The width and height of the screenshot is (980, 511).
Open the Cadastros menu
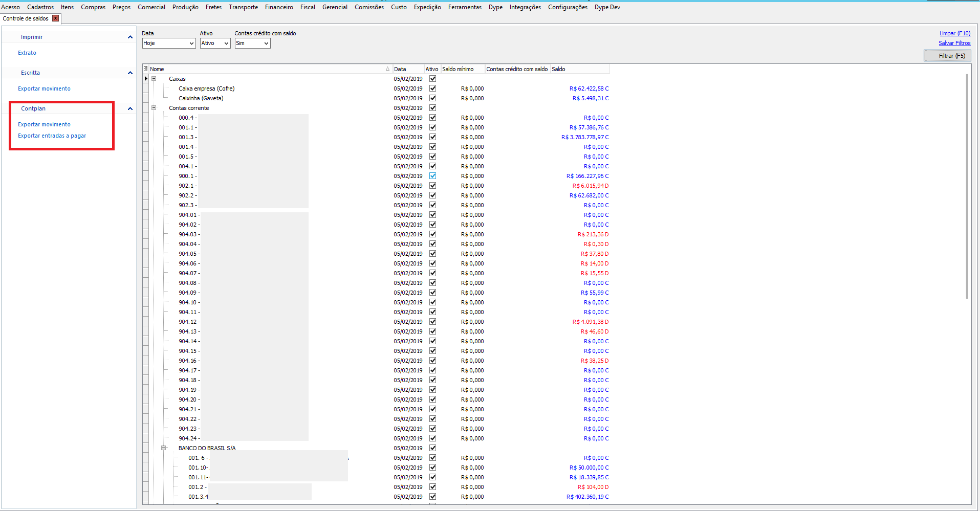pyautogui.click(x=40, y=7)
